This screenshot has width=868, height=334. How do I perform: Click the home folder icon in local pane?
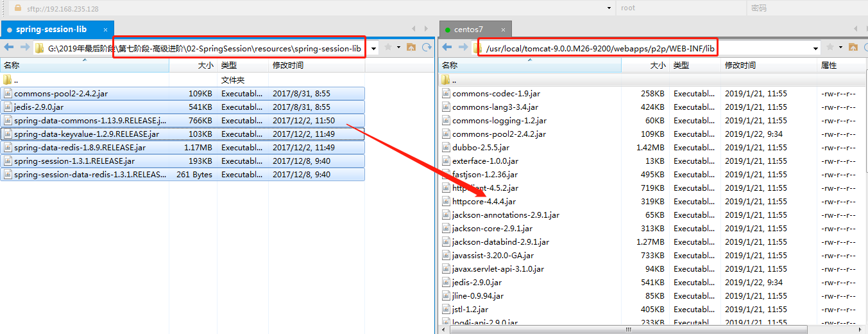pyautogui.click(x=411, y=48)
